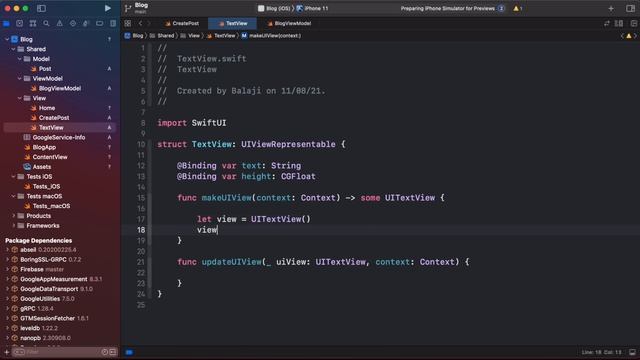Toggle the debug area blue indicator
Screen dimensions: 640x360
(x=129, y=352)
